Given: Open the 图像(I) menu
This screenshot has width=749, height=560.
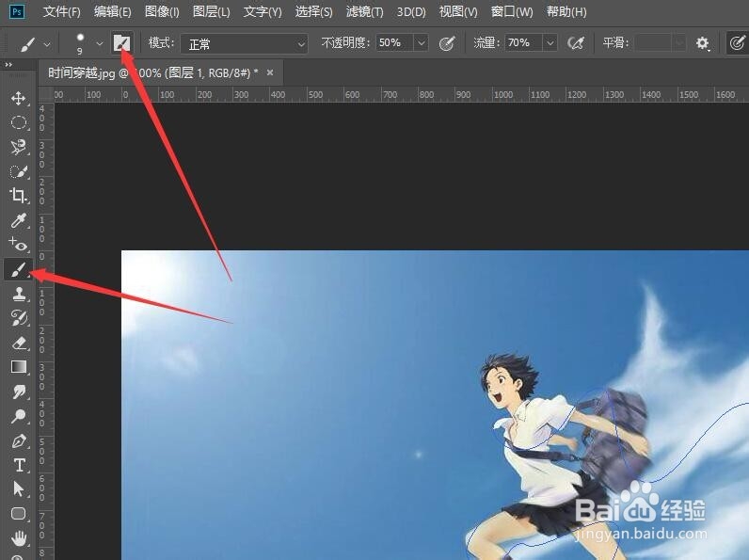Looking at the screenshot, I should click(162, 12).
